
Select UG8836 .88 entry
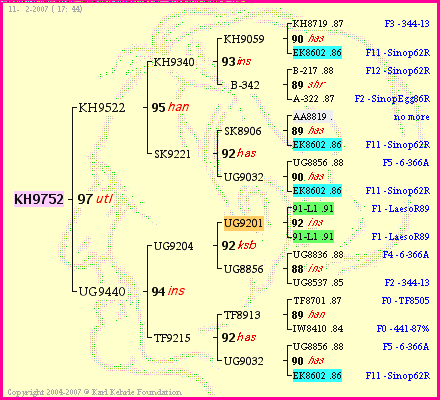[318, 255]
